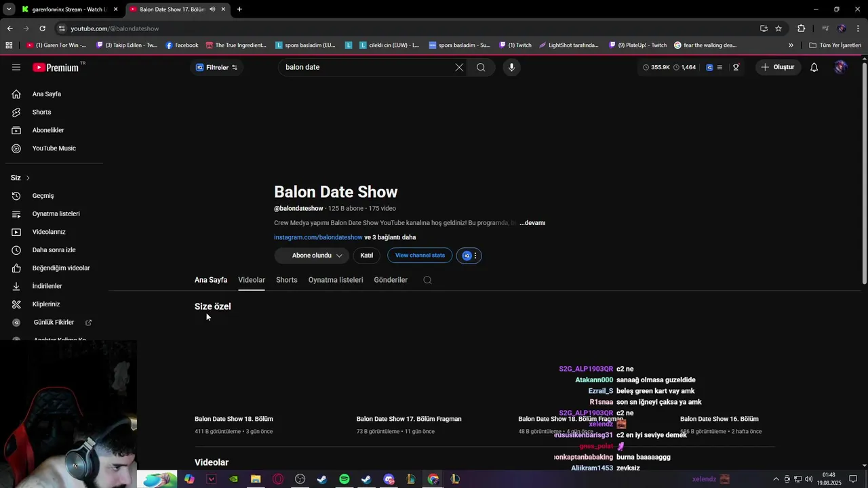Click the magnifier search button

coord(481,67)
